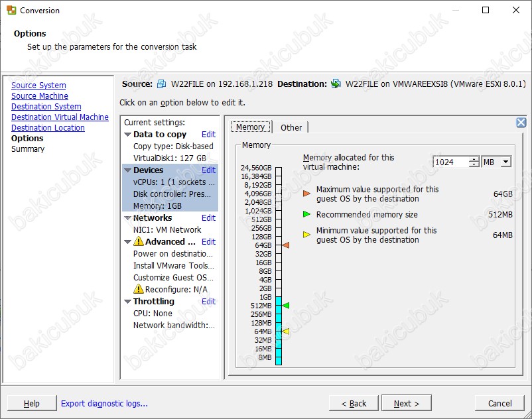Edit the Throttling settings
The image size is (532, 419).
tap(208, 302)
